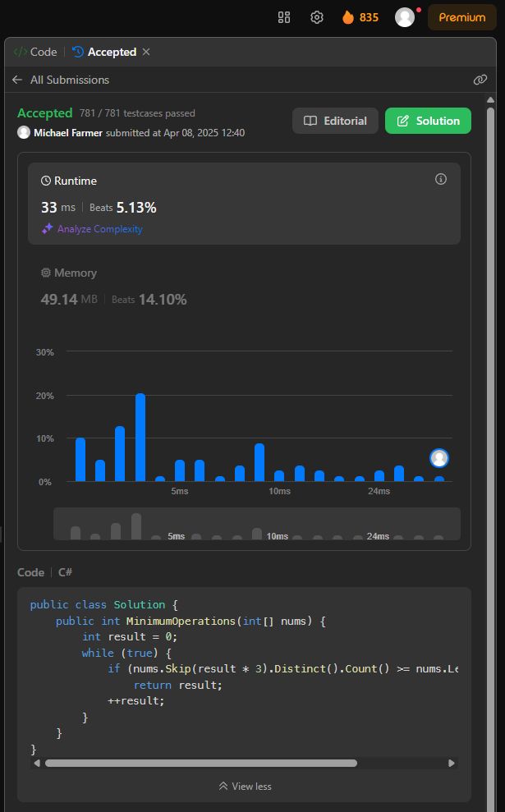Switch to the Code tab
This screenshot has width=505, height=812.
[35, 52]
